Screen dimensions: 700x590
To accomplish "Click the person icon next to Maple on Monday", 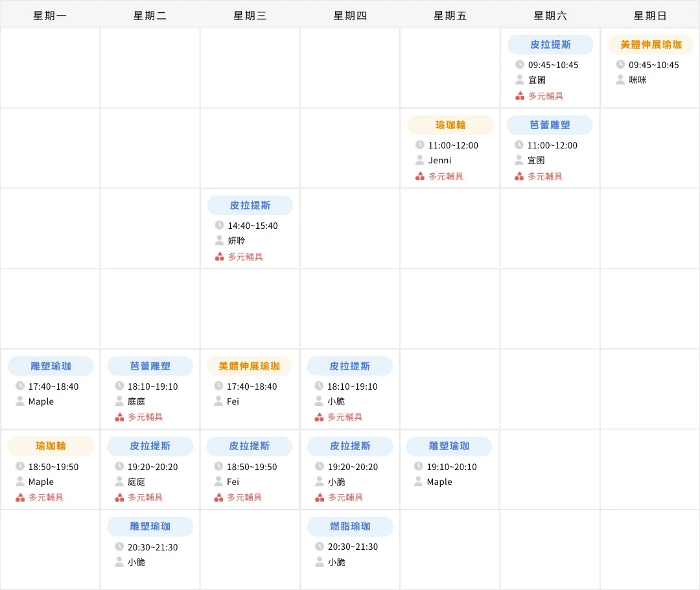I will pos(20,401).
